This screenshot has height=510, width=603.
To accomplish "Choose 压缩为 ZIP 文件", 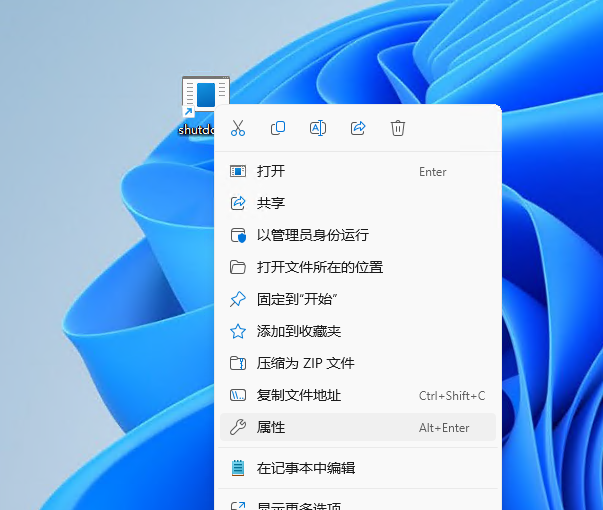I will click(x=358, y=363).
